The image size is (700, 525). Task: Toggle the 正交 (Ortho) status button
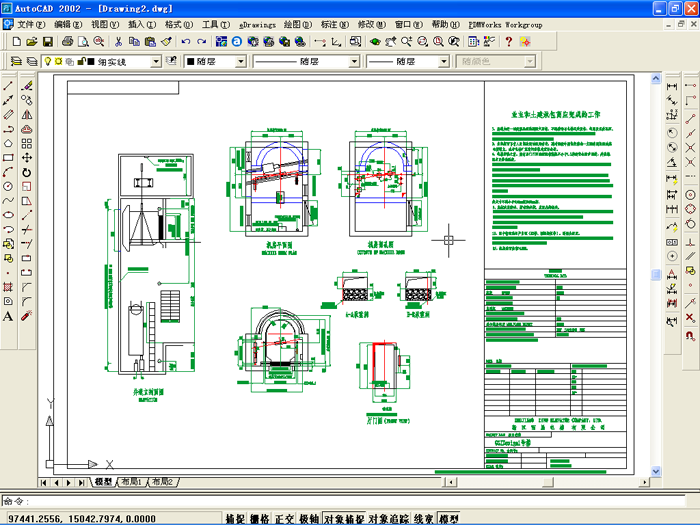point(284,518)
